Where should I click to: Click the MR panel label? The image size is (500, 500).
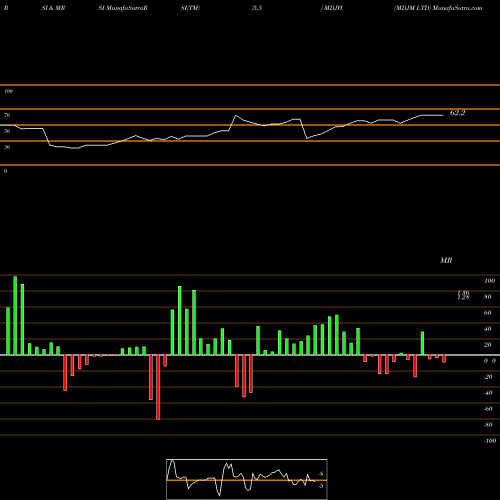click(x=446, y=260)
